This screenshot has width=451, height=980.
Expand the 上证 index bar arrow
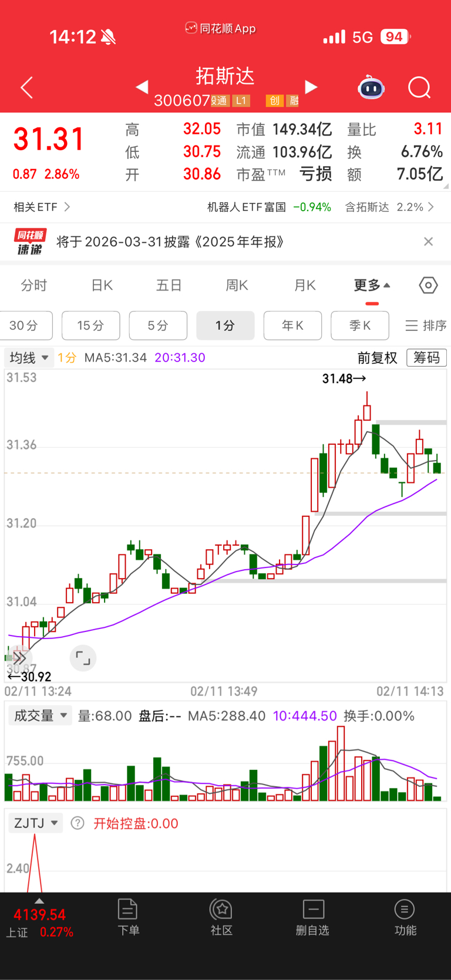pos(39,901)
